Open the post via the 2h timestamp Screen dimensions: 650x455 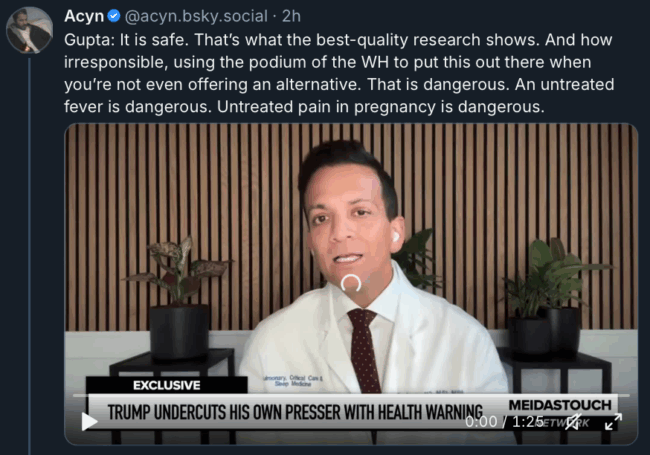pos(291,16)
